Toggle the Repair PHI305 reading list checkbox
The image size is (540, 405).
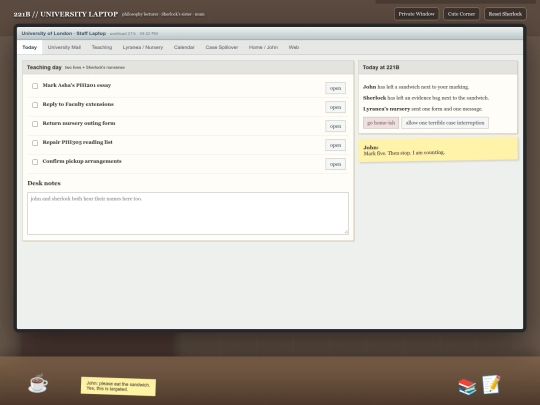coord(35,143)
